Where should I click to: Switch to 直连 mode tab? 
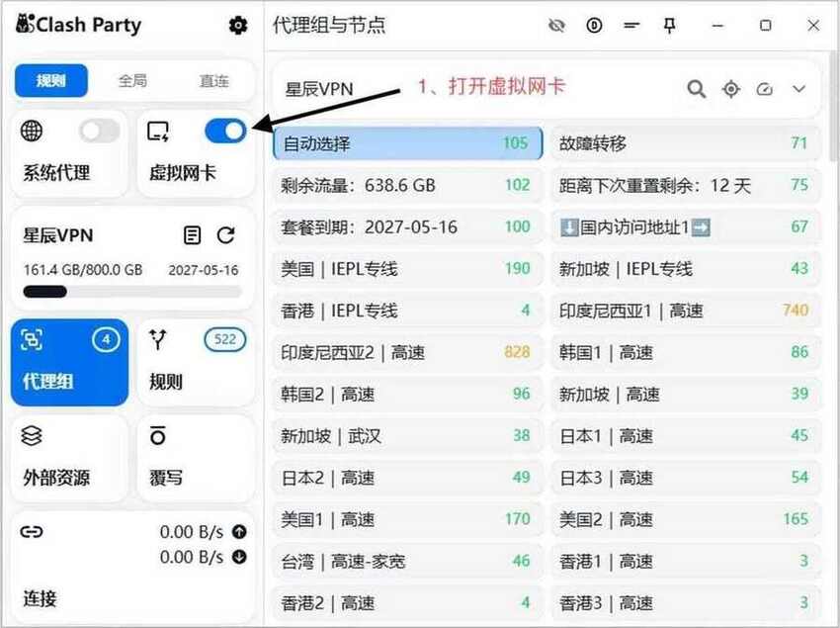(x=213, y=81)
